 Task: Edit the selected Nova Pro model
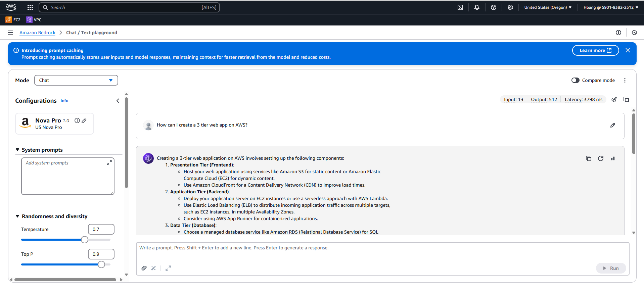[x=84, y=120]
